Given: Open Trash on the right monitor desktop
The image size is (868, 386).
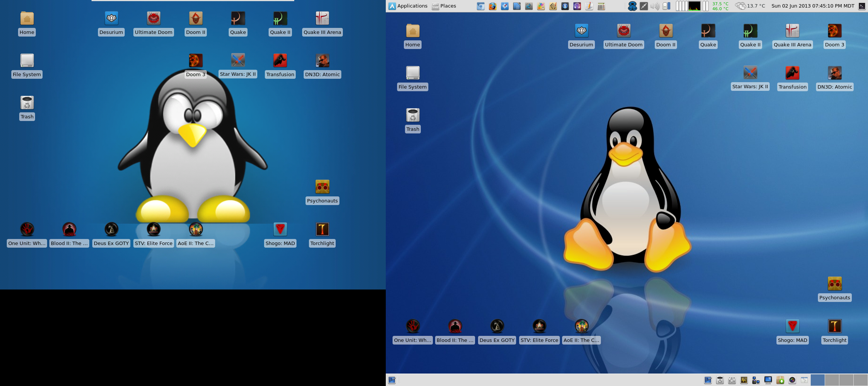Looking at the screenshot, I should tap(413, 121).
